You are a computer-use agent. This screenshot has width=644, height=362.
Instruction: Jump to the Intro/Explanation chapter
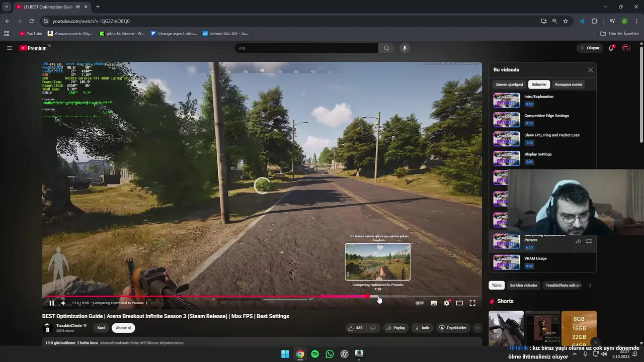pos(542,100)
